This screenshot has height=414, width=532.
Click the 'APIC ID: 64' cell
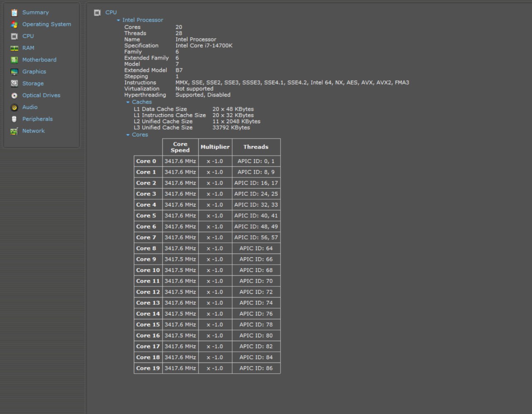[x=256, y=249]
